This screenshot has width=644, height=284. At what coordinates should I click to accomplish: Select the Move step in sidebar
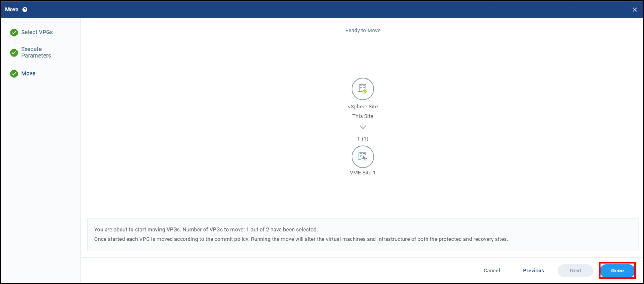point(28,73)
